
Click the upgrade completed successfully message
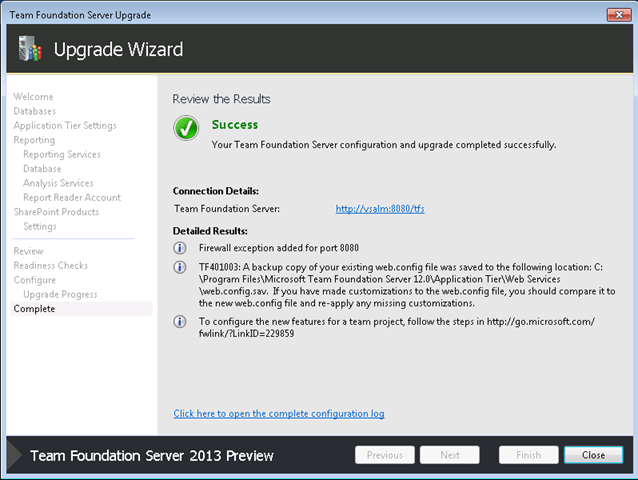384,145
